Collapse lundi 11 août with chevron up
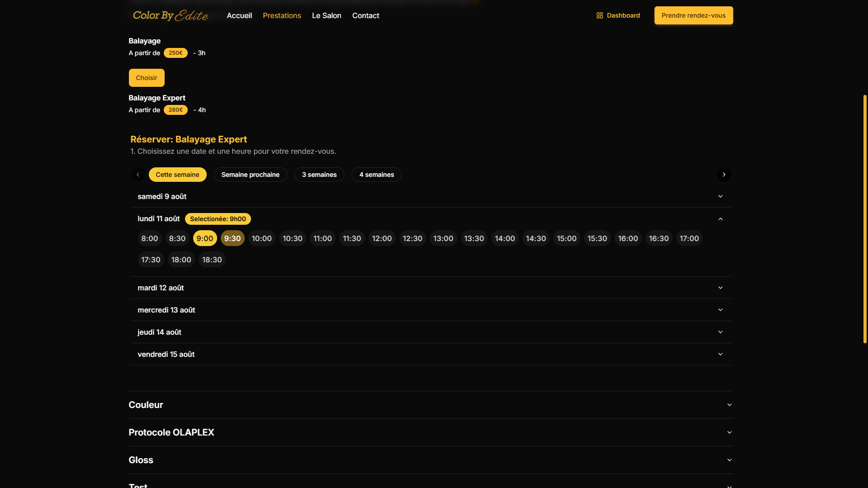 click(x=721, y=219)
